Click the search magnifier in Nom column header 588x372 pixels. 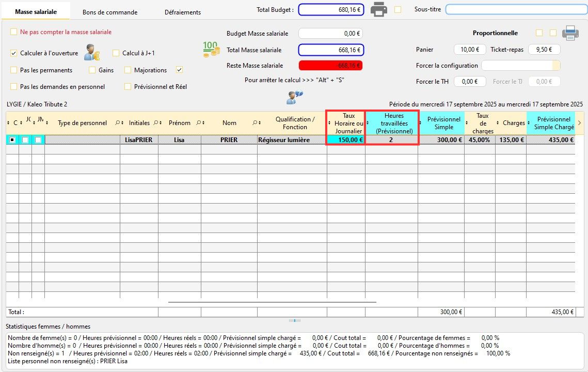point(255,123)
